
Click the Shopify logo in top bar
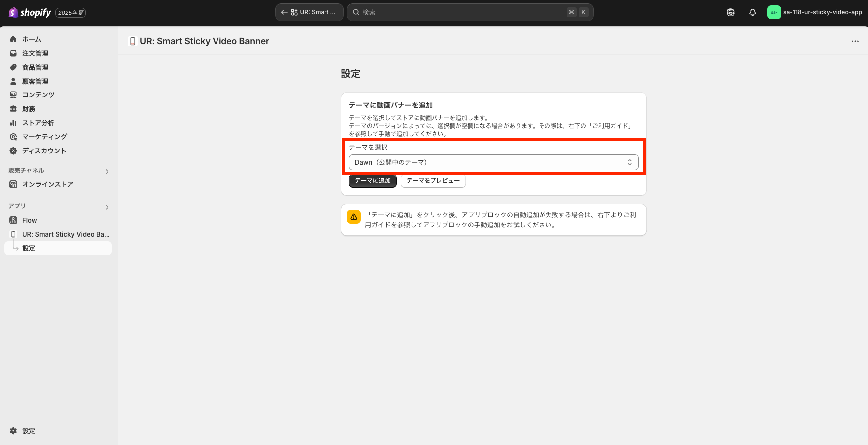point(30,12)
